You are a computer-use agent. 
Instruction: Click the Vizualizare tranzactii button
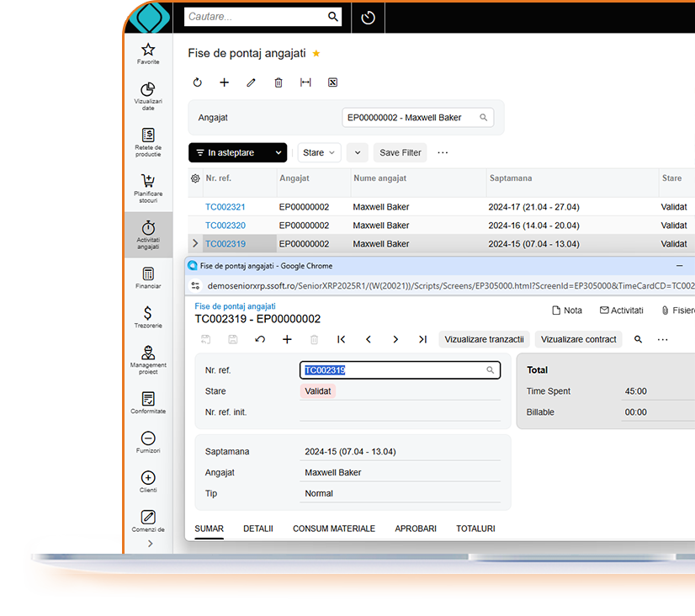point(485,339)
